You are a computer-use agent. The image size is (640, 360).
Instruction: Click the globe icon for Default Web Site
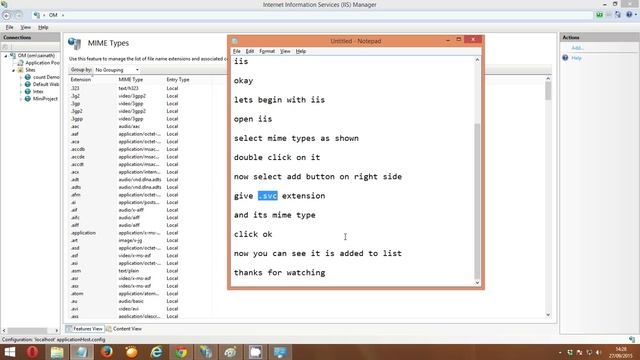click(28, 84)
